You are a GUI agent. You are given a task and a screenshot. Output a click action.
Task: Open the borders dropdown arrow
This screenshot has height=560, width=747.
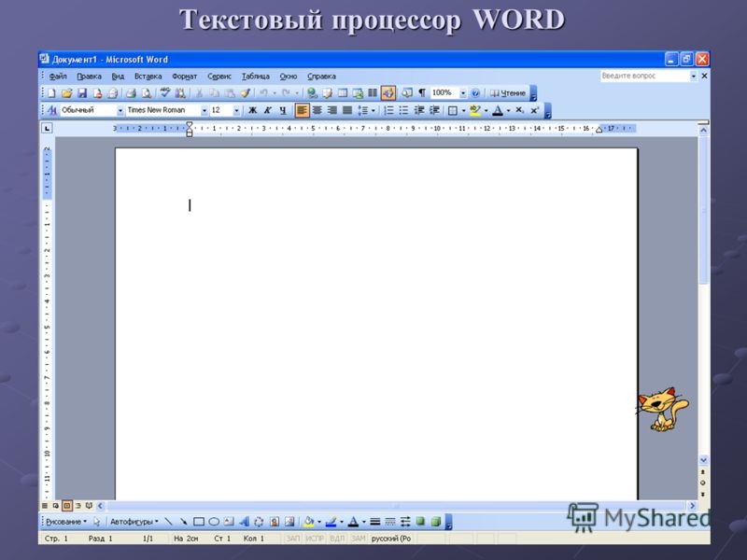tap(463, 110)
